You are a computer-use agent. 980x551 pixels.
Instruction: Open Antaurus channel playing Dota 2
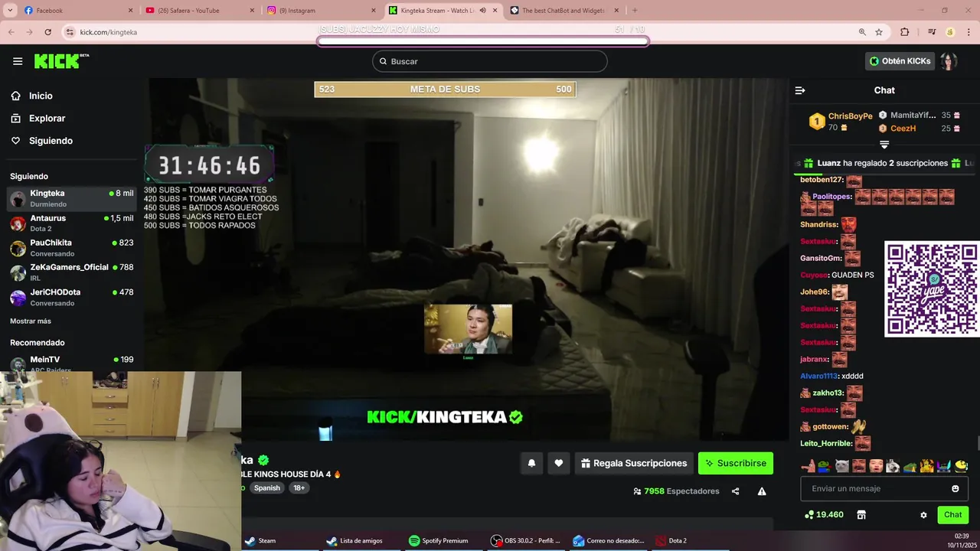point(71,223)
